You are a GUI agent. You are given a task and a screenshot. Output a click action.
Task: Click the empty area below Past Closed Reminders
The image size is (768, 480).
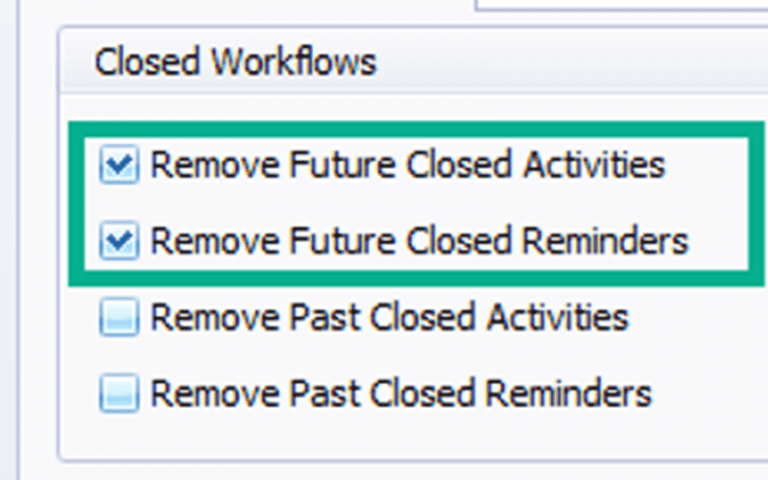413,437
